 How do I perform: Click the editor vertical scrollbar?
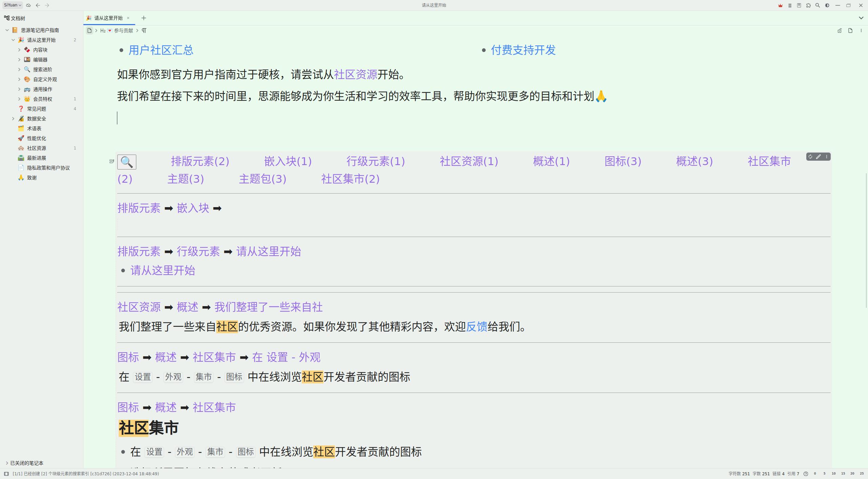point(866,241)
